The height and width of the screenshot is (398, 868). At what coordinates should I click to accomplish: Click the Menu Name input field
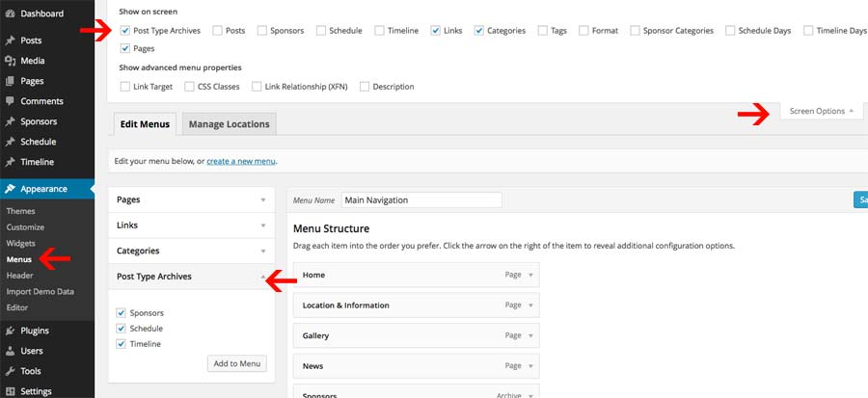(x=421, y=200)
